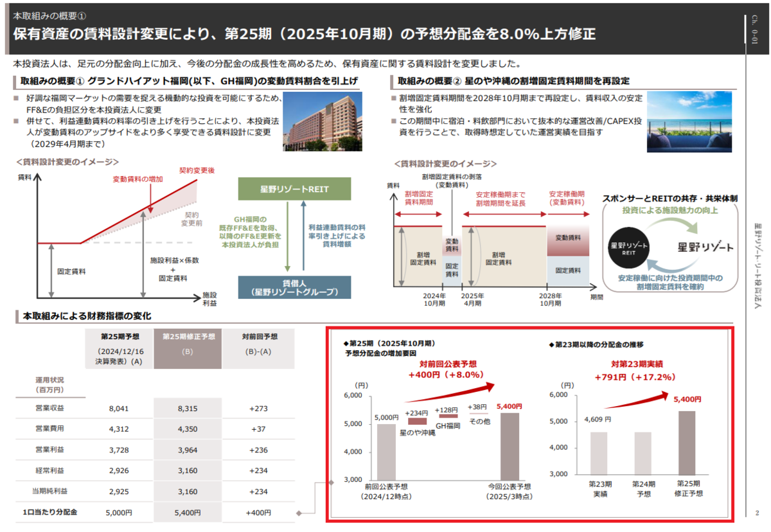The height and width of the screenshot is (532, 771).
Task: Click the section heading 取組みの概要① グランドハイアット福岡
Action: point(189,81)
